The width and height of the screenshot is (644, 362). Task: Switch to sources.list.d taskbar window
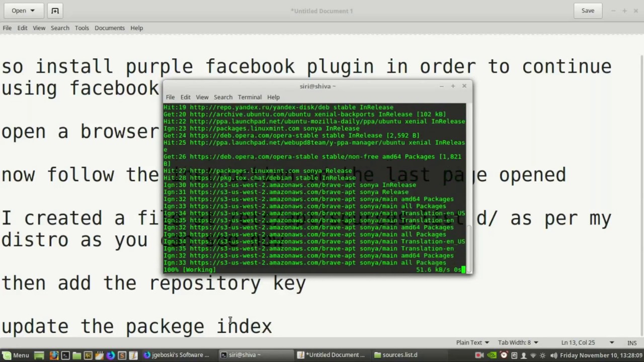408,355
